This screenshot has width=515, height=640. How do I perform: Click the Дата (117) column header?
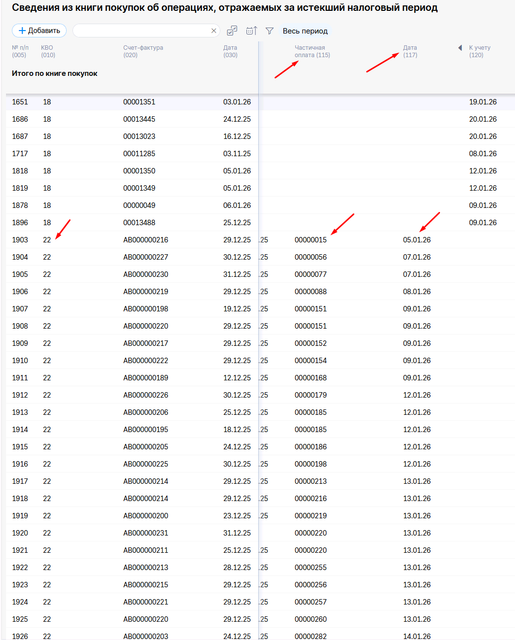click(410, 51)
